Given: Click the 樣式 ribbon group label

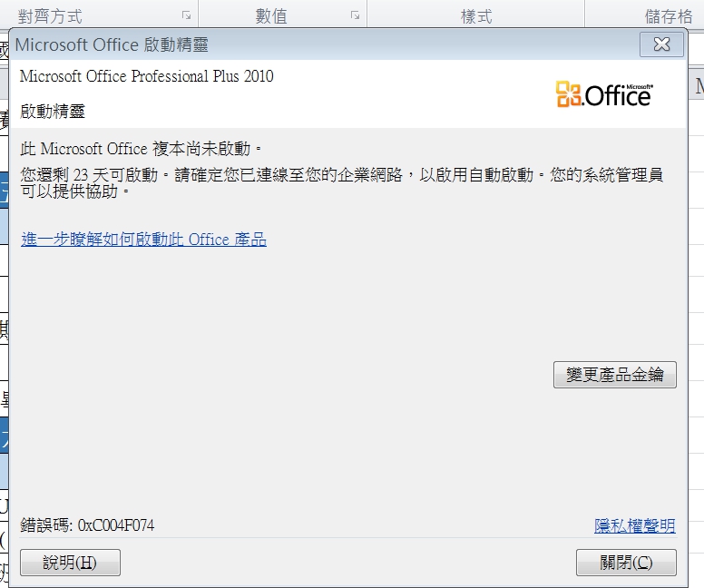Looking at the screenshot, I should (x=476, y=16).
